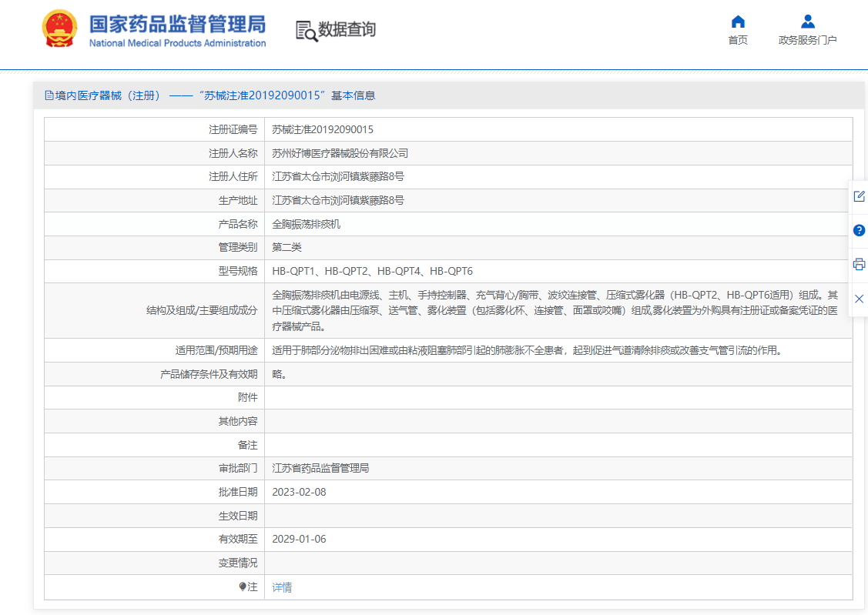The height and width of the screenshot is (615, 868).
Task: Click approval department 江苏省药品监督管理局
Action: tap(320, 468)
